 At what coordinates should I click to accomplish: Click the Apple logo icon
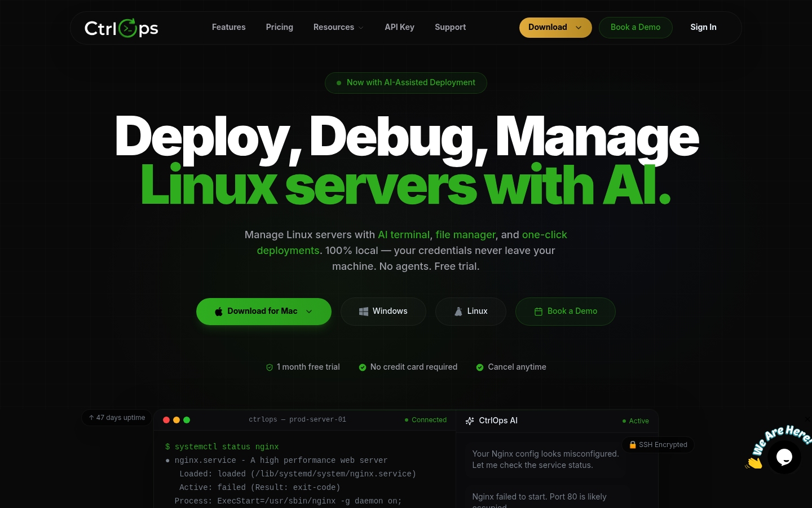(219, 312)
